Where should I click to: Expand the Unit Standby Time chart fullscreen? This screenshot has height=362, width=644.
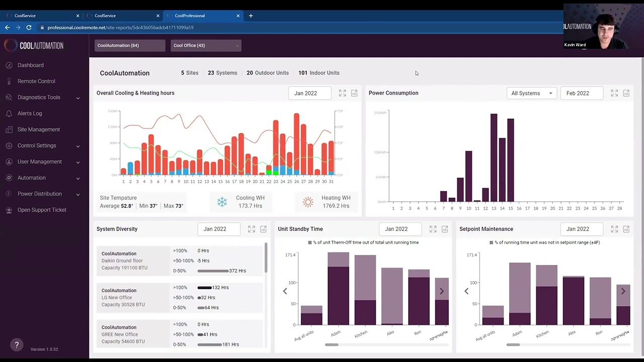coord(433,229)
